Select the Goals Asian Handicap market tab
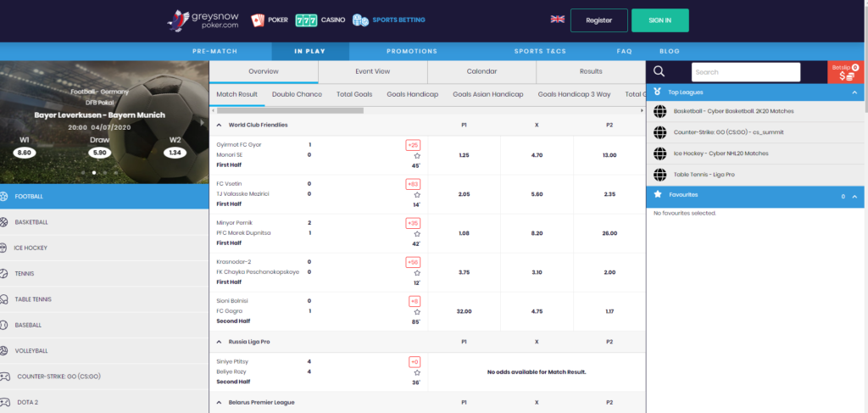Viewport: 868px width, 413px height. click(487, 94)
